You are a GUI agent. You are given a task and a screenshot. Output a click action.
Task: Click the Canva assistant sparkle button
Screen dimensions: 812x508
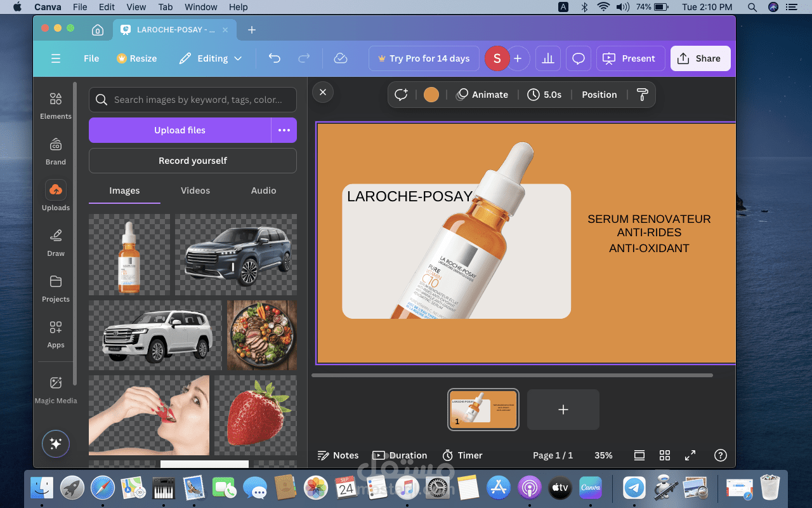click(56, 444)
